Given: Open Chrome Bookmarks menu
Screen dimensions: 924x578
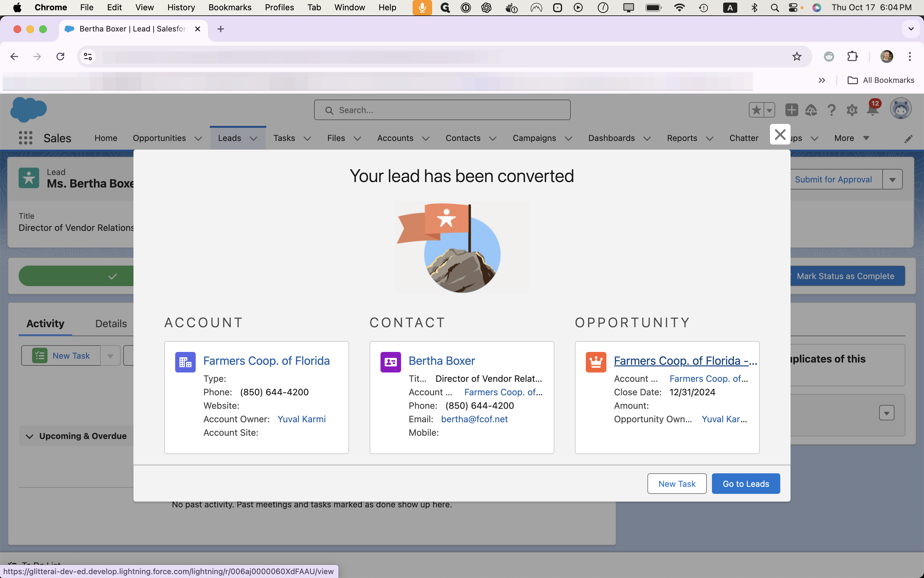Looking at the screenshot, I should click(x=230, y=8).
